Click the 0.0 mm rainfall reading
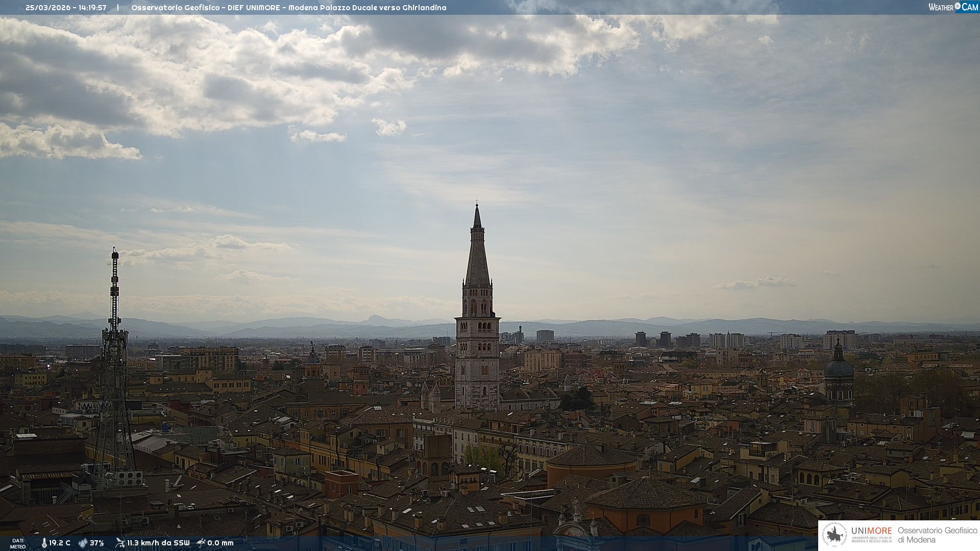The width and height of the screenshot is (980, 551). click(220, 543)
